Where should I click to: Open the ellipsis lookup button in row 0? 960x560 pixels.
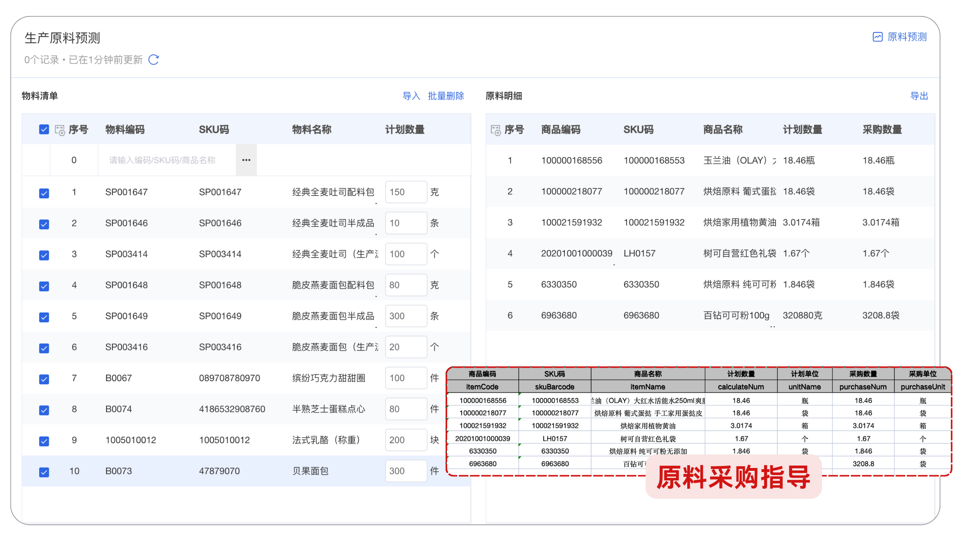(x=246, y=160)
